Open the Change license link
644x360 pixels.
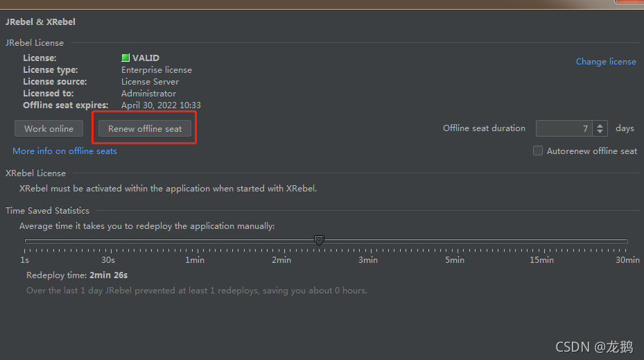coord(606,62)
